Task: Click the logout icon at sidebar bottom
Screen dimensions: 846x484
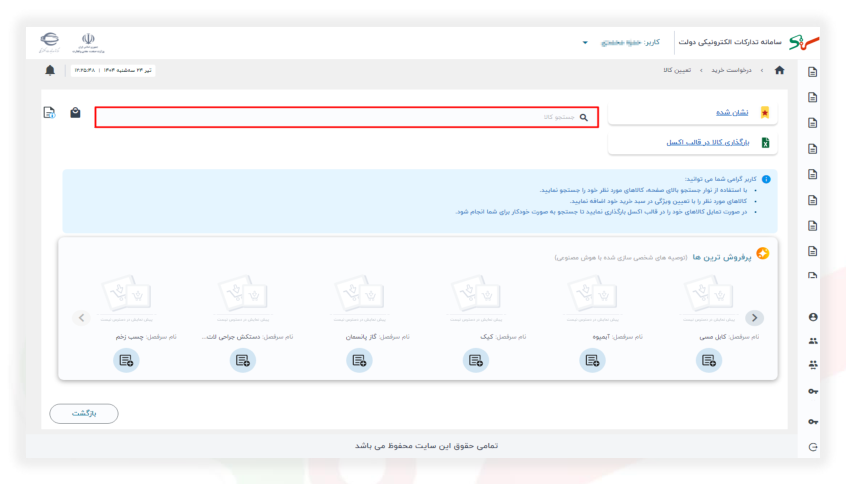Action: 813,447
